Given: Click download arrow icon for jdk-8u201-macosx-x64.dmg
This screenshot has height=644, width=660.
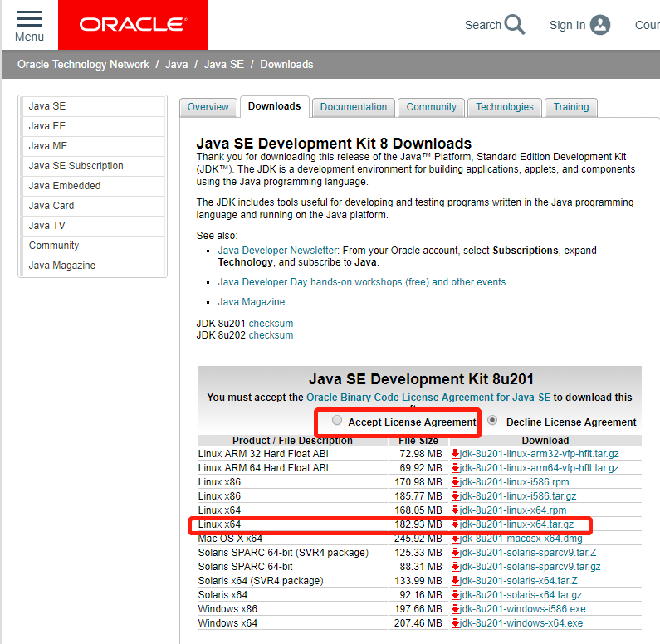Looking at the screenshot, I should [455, 539].
